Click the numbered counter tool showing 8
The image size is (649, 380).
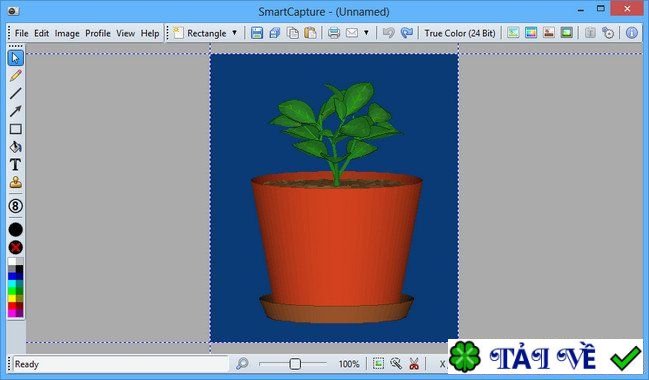(15, 206)
